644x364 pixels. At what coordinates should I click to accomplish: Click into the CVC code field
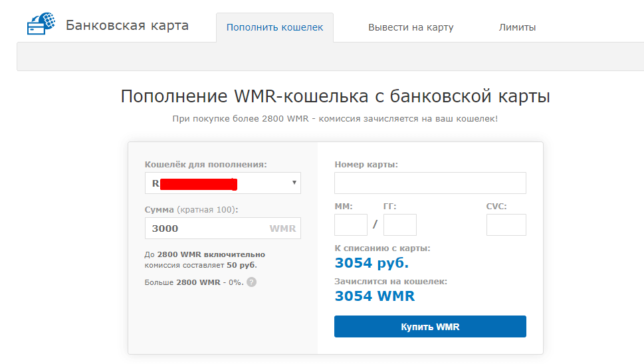coord(506,225)
